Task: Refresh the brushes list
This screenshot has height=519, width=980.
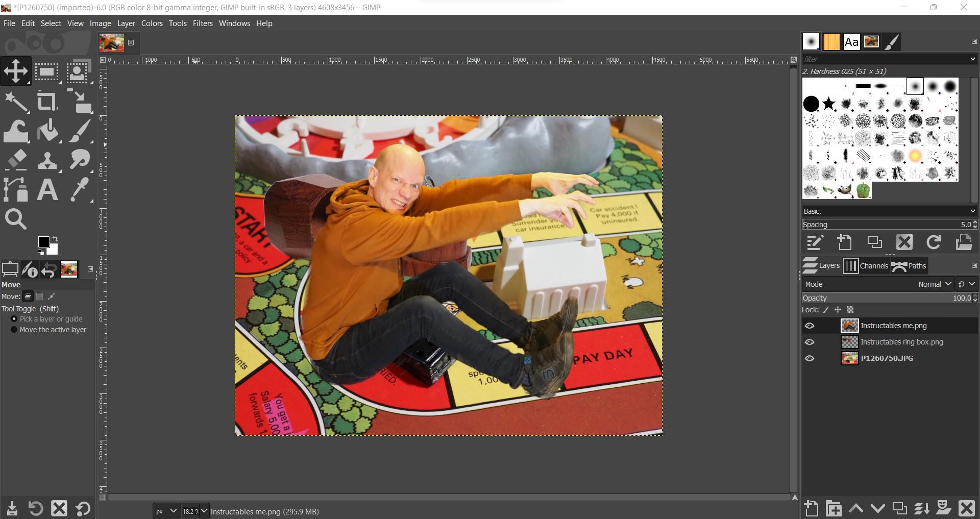Action: pos(934,242)
